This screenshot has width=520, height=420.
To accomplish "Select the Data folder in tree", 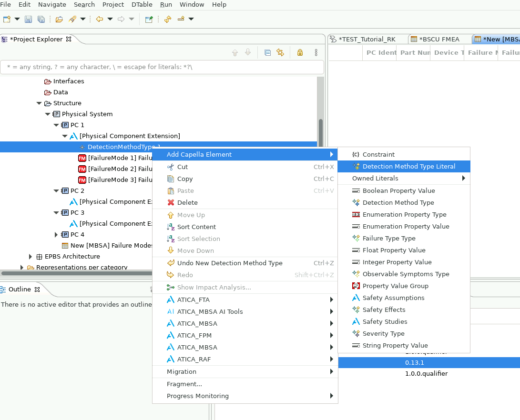I will coord(61,92).
